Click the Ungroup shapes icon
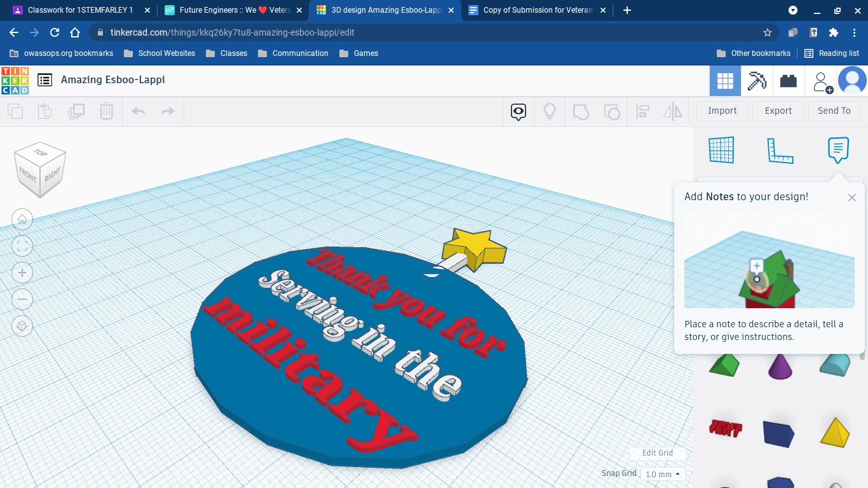The height and width of the screenshot is (488, 868). [x=611, y=112]
